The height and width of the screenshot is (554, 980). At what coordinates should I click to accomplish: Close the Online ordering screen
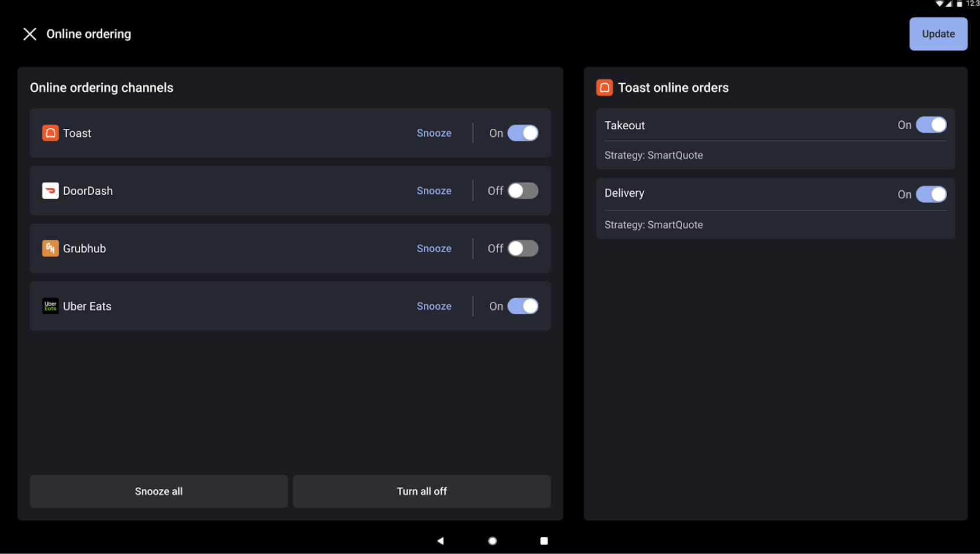pyautogui.click(x=30, y=34)
